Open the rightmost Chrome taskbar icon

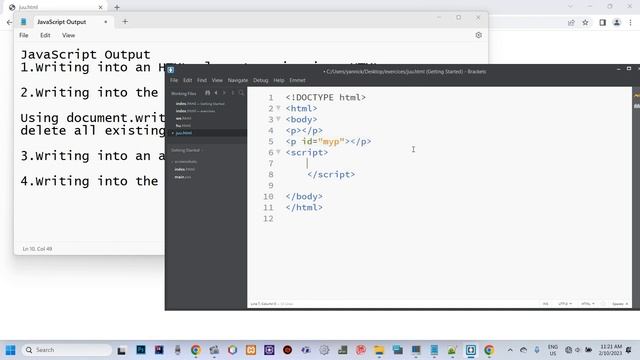(489, 350)
